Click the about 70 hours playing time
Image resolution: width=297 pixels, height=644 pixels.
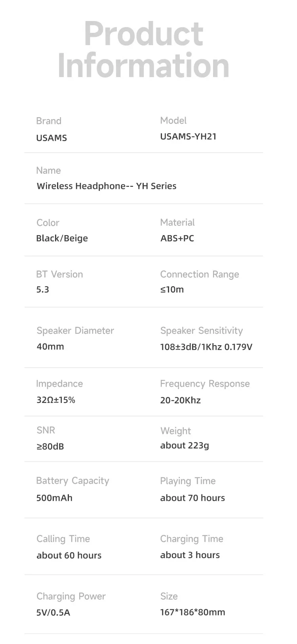[x=192, y=498]
